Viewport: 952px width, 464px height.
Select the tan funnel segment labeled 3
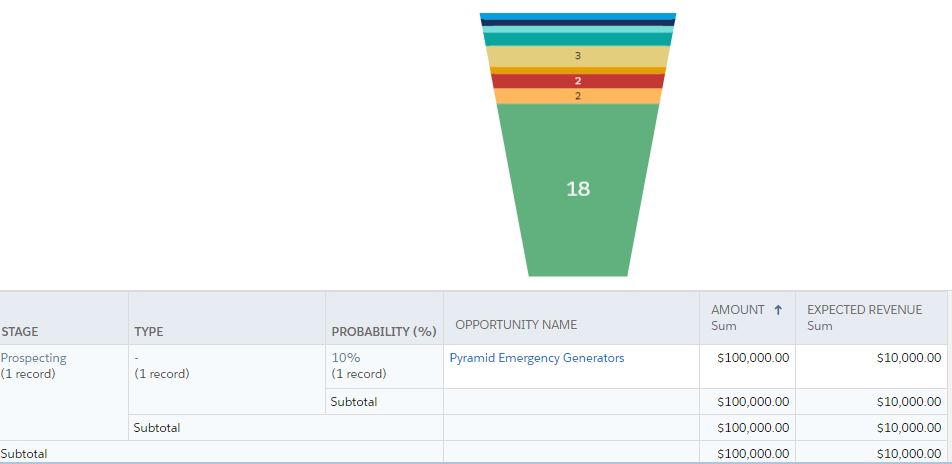tap(578, 56)
